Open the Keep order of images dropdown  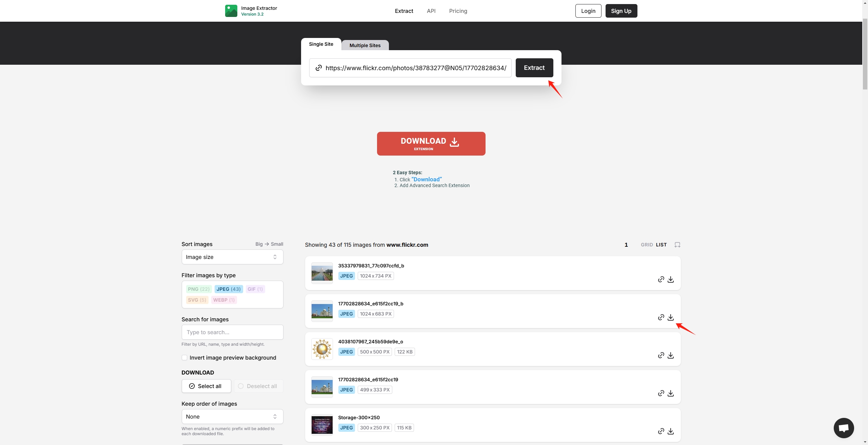point(231,416)
